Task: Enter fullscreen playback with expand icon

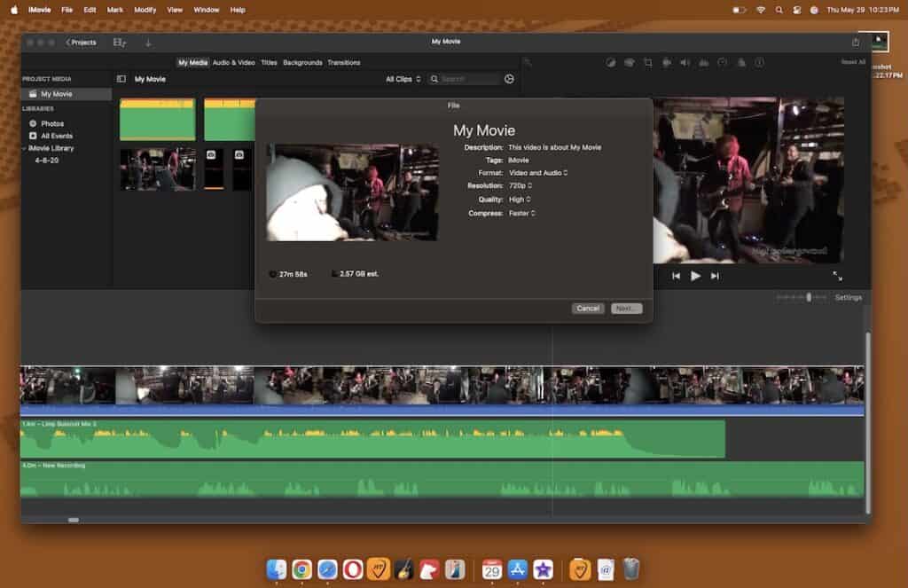Action: click(837, 276)
